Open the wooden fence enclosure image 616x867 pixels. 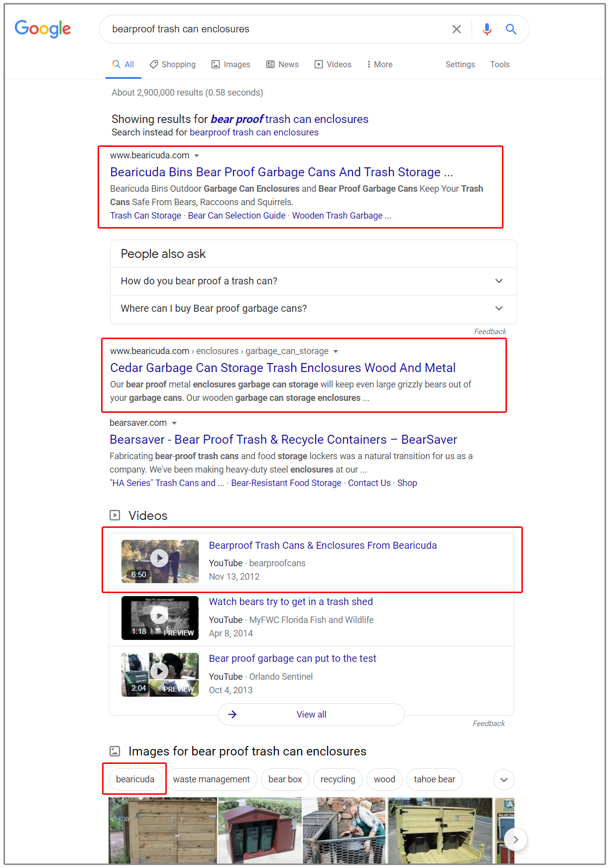(163, 830)
